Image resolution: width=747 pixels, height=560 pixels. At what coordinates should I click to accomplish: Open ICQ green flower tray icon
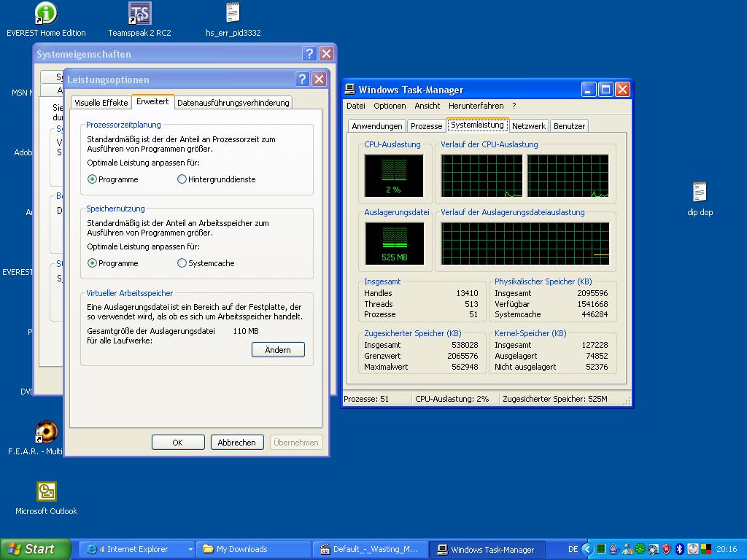tap(640, 549)
